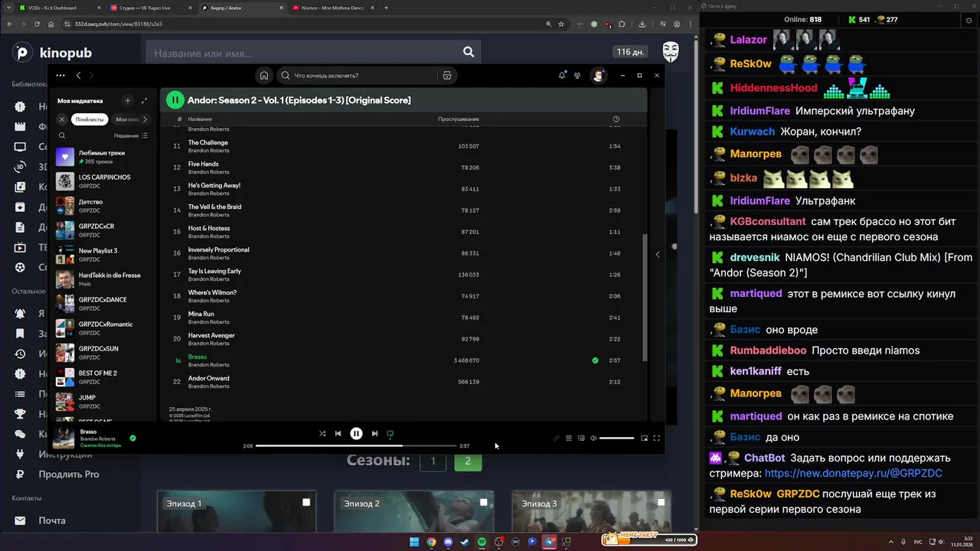The height and width of the screenshot is (551, 980).
Task: Show more library filter chips
Action: (145, 119)
